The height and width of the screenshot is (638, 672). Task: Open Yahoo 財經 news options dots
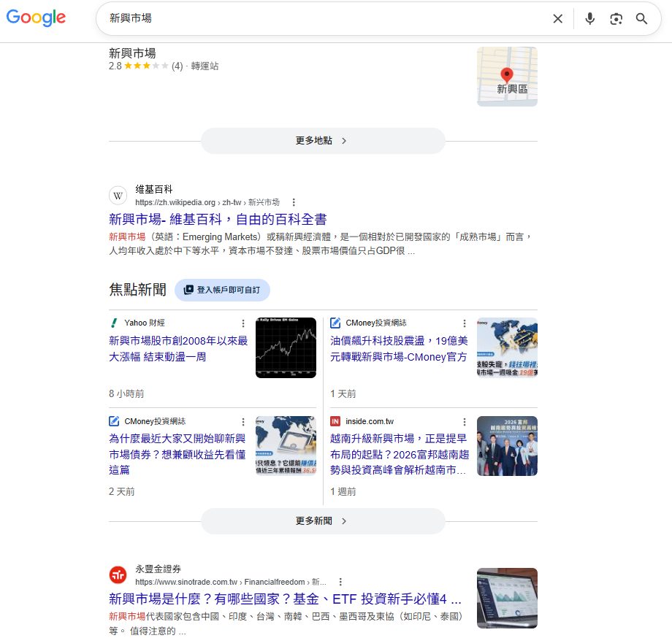point(243,323)
